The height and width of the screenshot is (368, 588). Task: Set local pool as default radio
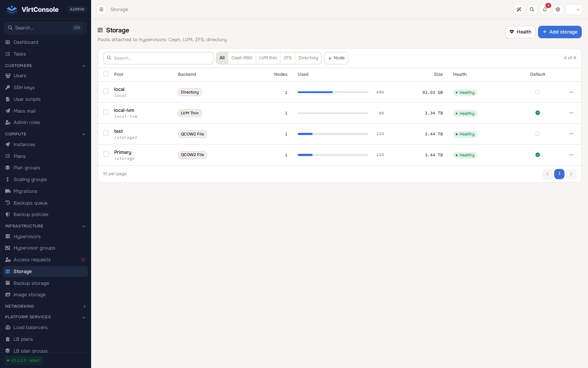(537, 92)
